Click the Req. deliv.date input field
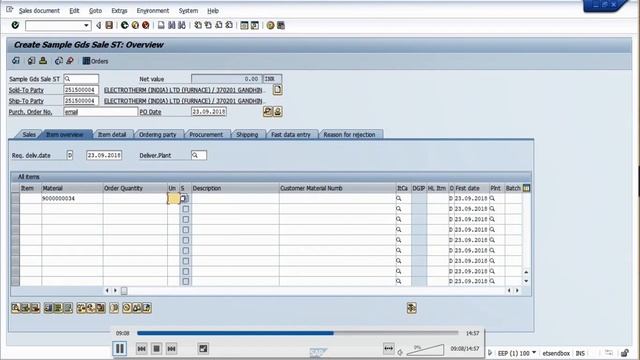Viewport: 640px width, 360px height. (104, 155)
